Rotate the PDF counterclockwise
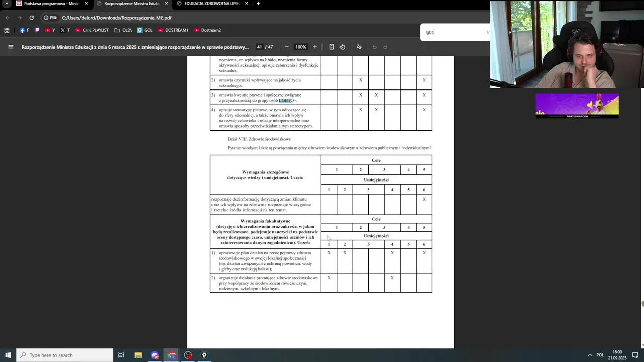644x362 pixels. (342, 47)
